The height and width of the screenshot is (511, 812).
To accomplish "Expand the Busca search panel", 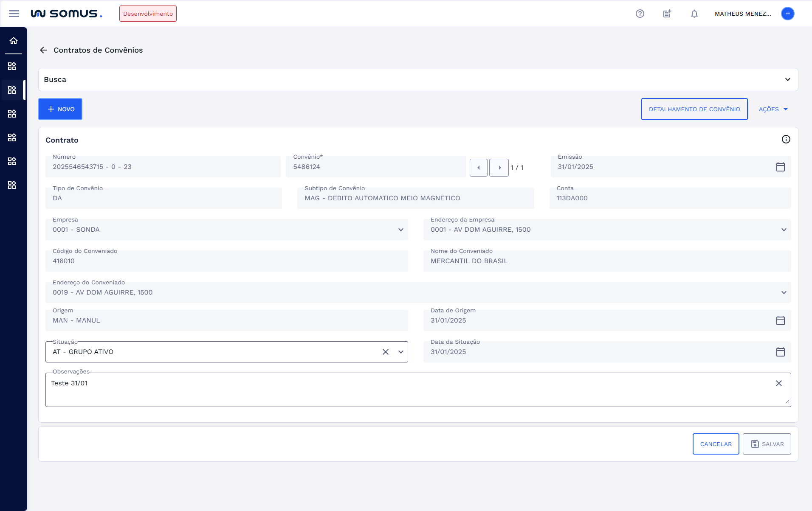I will tap(788, 79).
